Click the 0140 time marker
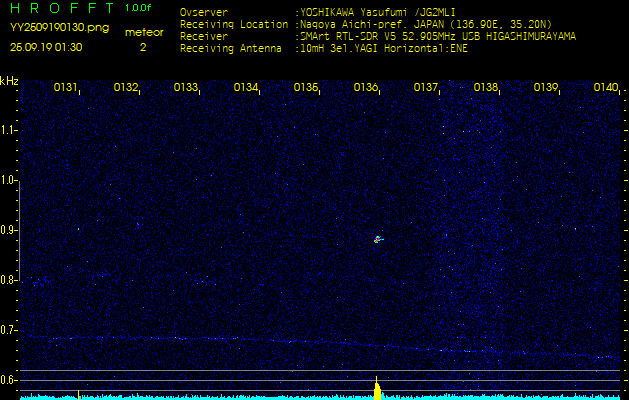629x400 pixels. [606, 87]
